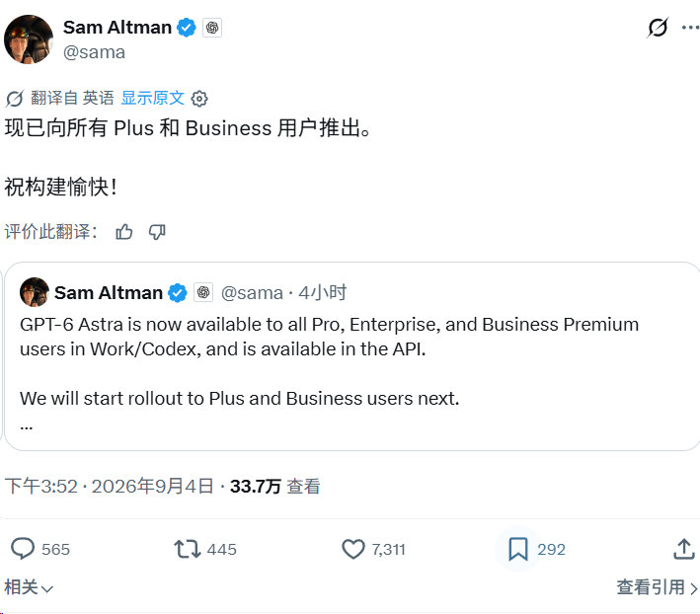Repost this tweet via the retweet icon
The width and height of the screenshot is (700, 614).
187,549
